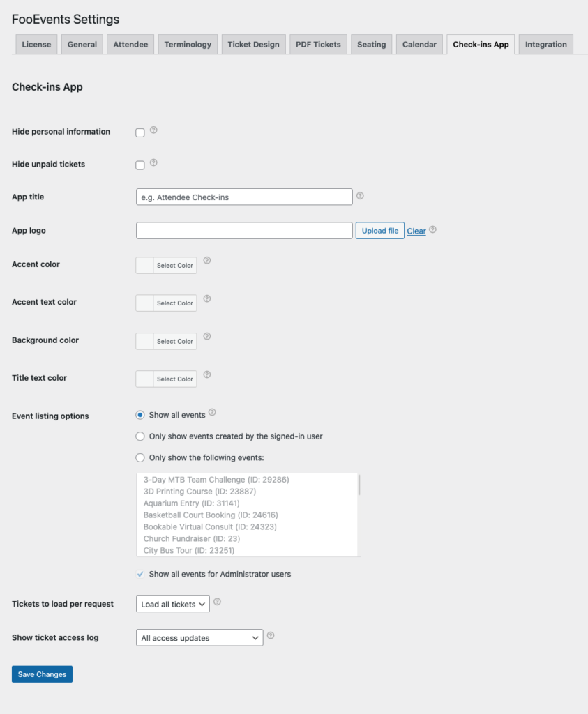
Task: Click help icon for Accent color
Action: (206, 261)
